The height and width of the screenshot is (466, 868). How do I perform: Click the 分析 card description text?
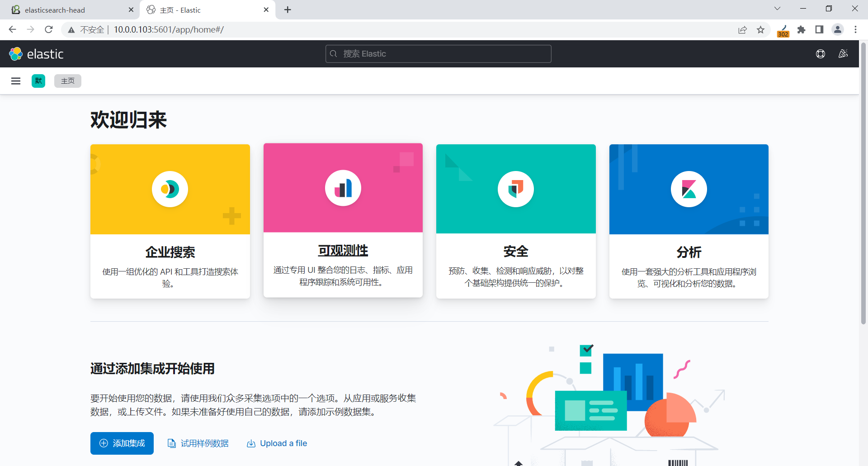pos(689,278)
